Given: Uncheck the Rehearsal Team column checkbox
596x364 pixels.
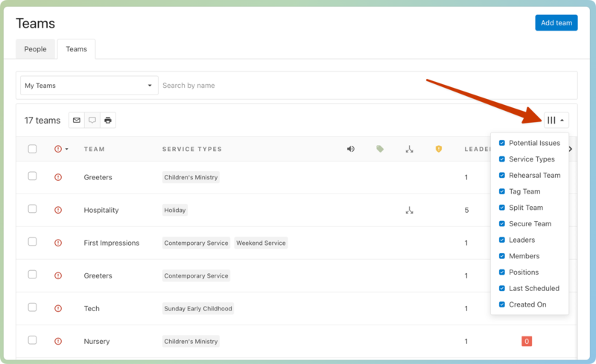Looking at the screenshot, I should [x=502, y=176].
